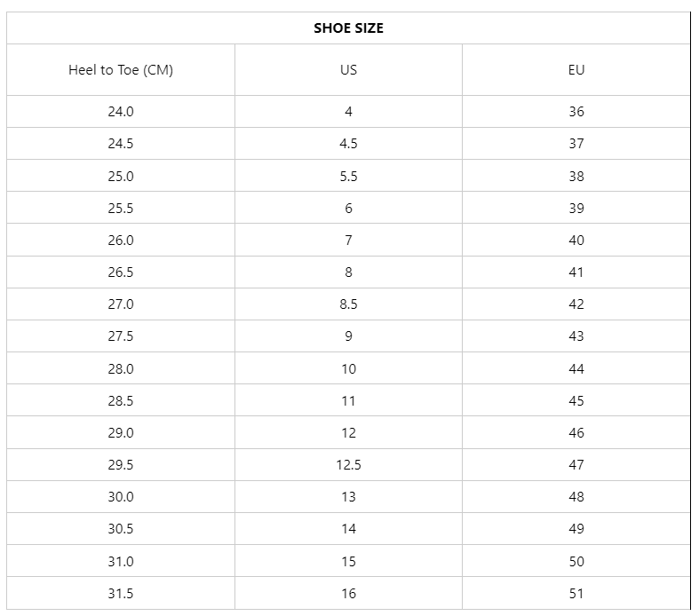Viewport: 699px width, 616px height.
Task: Click US size 12.5 cell
Action: click(348, 465)
